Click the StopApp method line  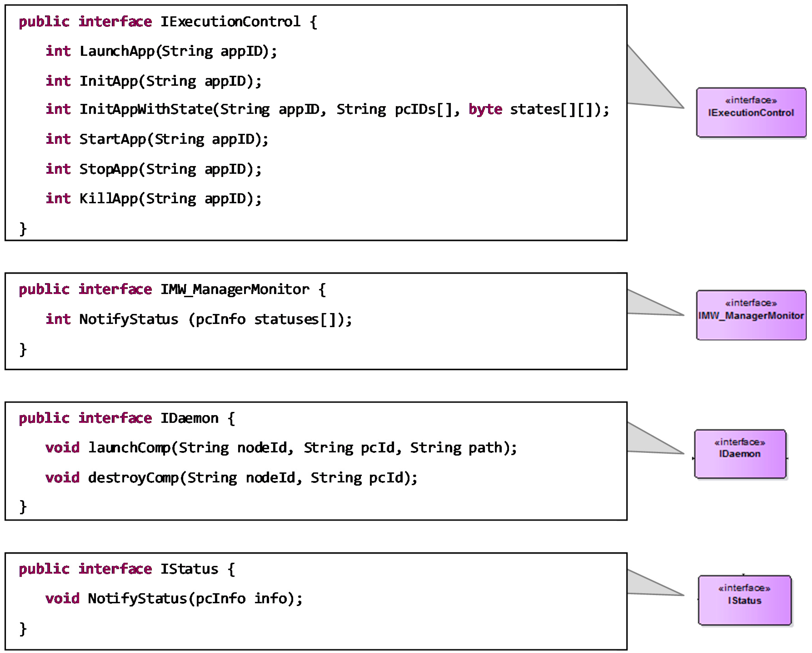153,169
